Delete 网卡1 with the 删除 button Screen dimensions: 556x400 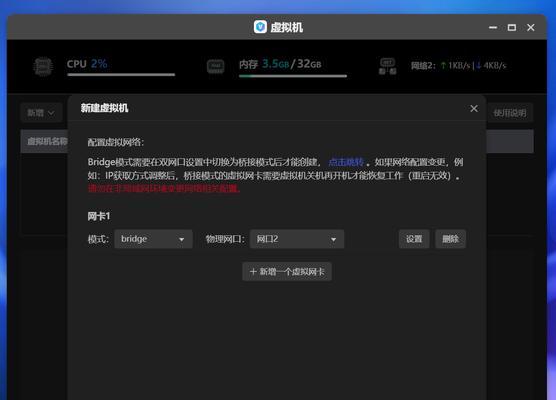pyautogui.click(x=450, y=239)
